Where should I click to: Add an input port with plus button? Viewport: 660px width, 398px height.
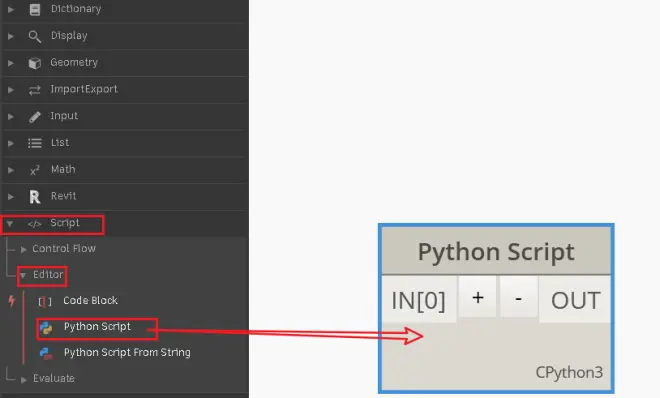click(478, 298)
